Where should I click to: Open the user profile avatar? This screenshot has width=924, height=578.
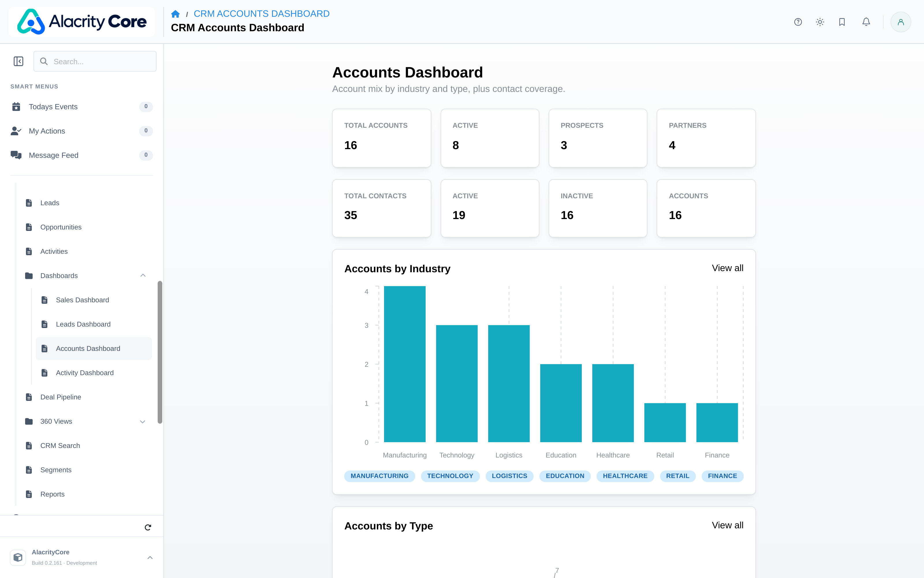tap(900, 22)
